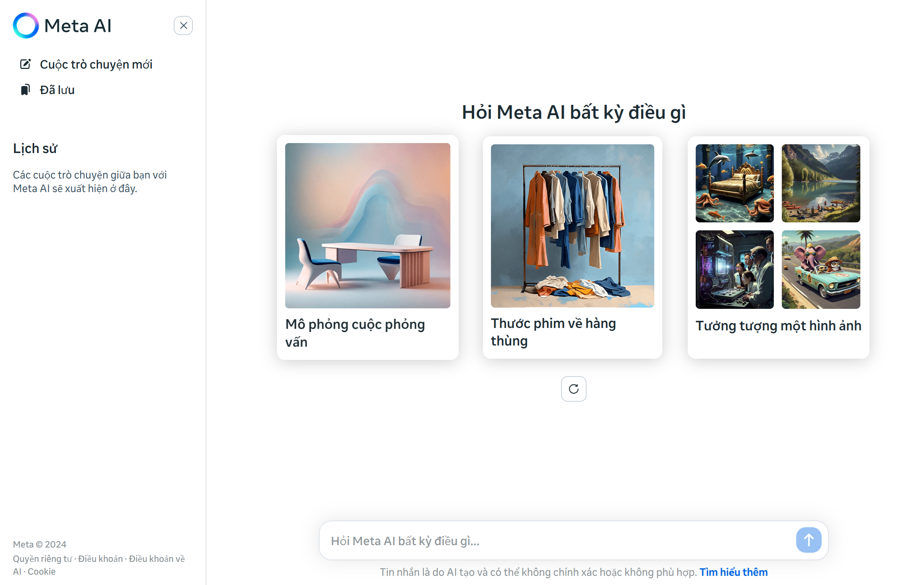
Task: Click the saved bookmark icon
Action: point(26,90)
